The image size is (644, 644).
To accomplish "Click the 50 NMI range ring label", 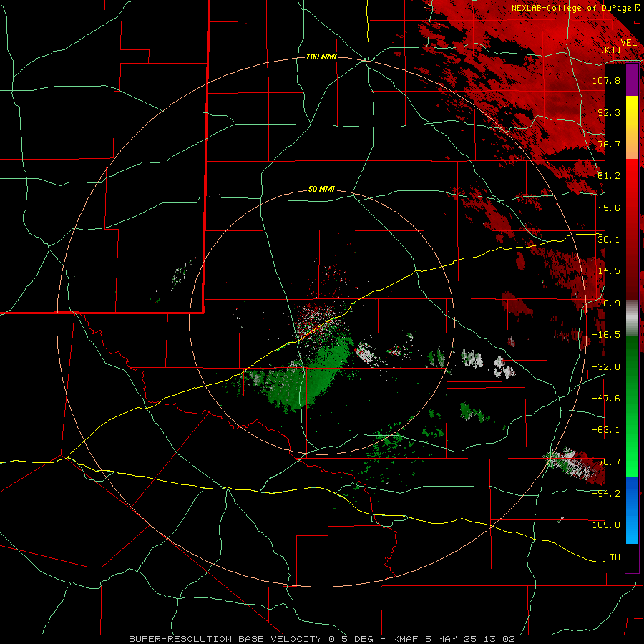I will [321, 190].
